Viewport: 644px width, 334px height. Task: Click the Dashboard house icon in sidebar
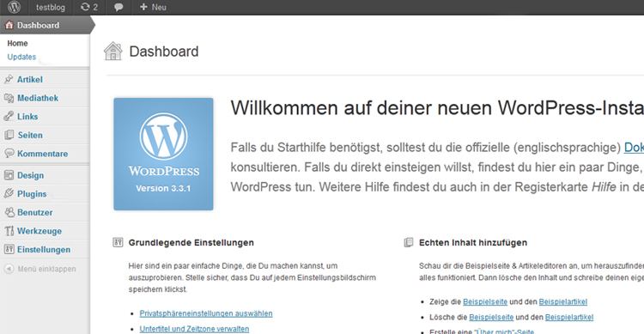(9, 25)
